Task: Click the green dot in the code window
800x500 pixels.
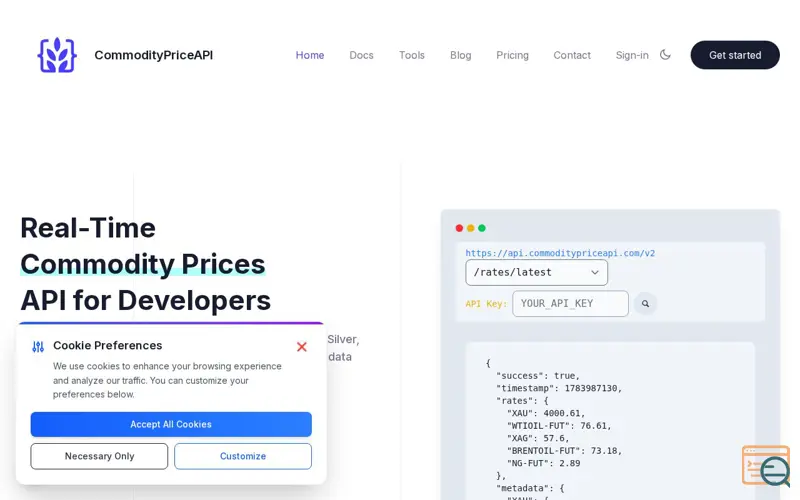Action: 482,228
